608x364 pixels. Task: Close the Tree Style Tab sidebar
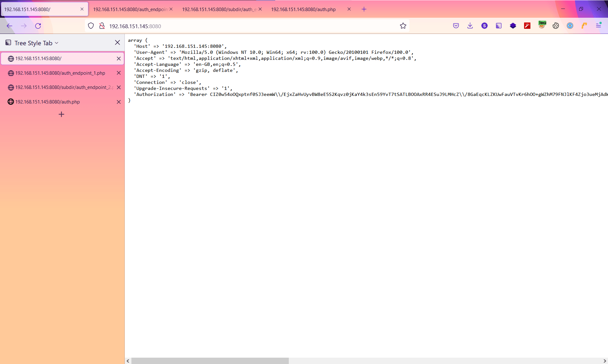coord(117,43)
